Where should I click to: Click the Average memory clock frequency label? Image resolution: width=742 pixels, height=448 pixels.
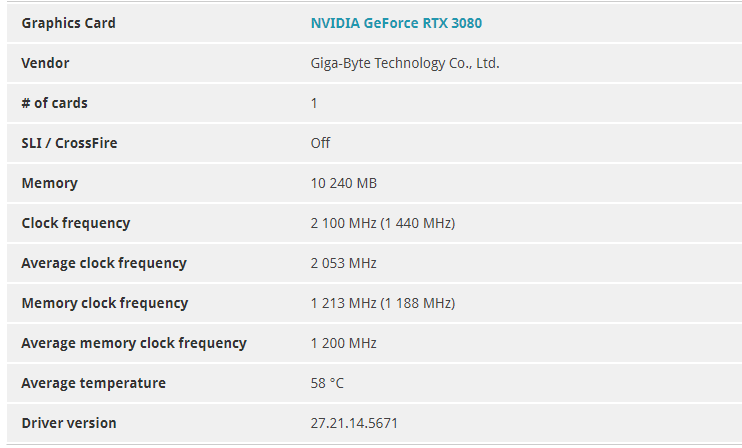point(133,343)
